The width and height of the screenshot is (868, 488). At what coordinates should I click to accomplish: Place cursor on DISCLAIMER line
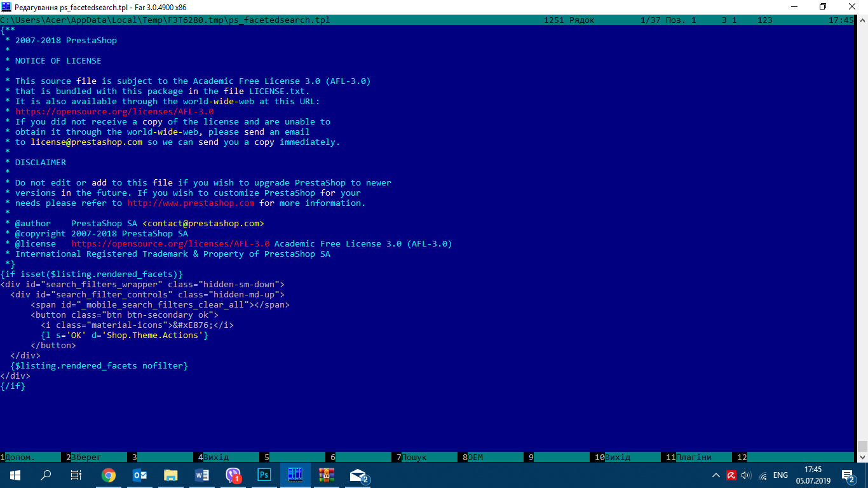[x=41, y=162]
